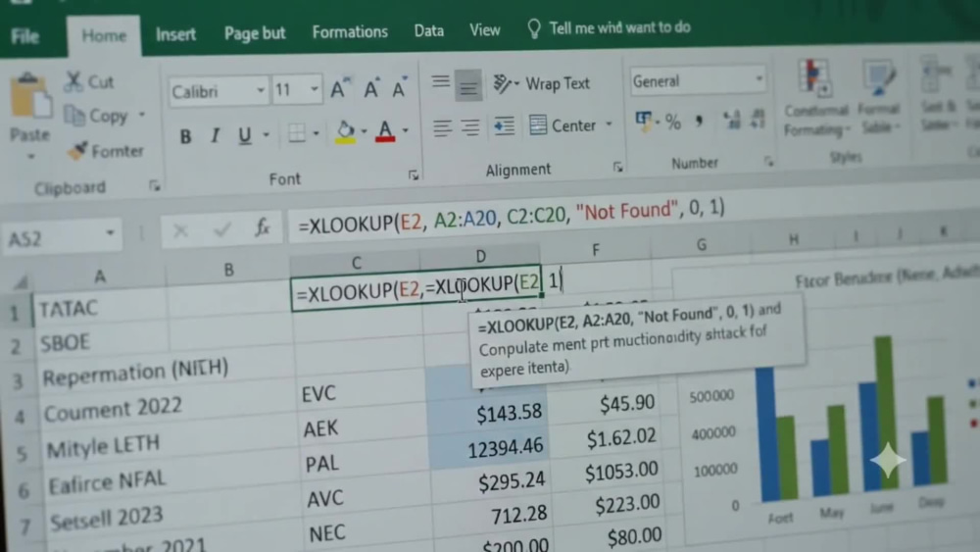Select column A header
This screenshot has height=552, width=980.
click(99, 276)
